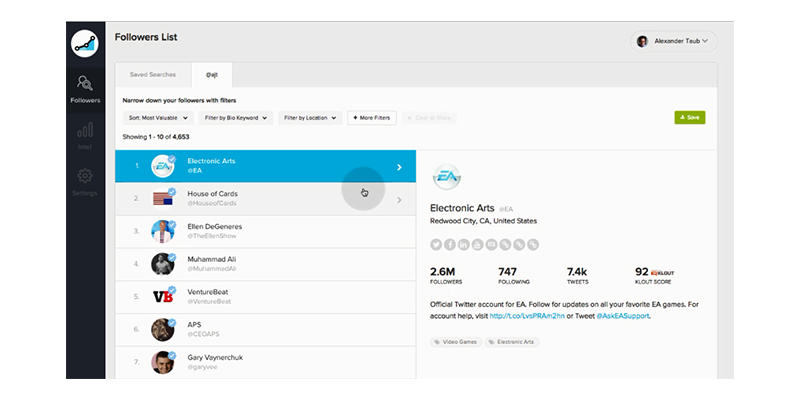
Task: Open the @AskEASupport link
Action: click(x=622, y=316)
